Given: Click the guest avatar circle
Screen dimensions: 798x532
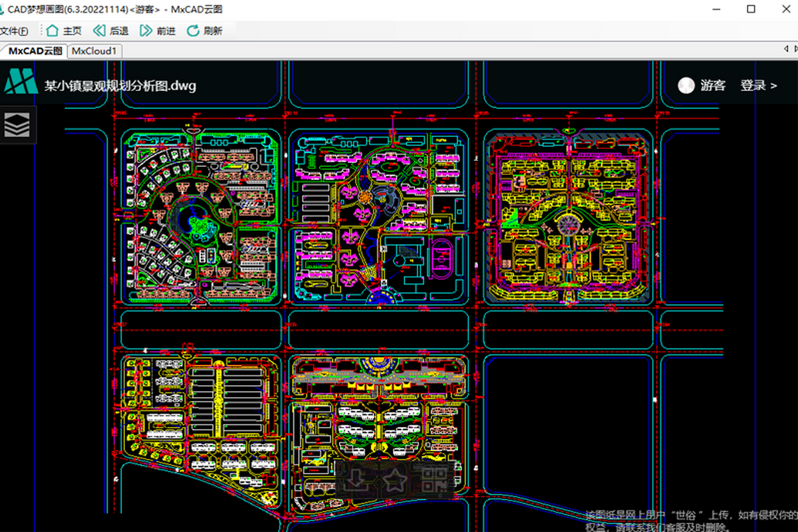Looking at the screenshot, I should tap(686, 85).
